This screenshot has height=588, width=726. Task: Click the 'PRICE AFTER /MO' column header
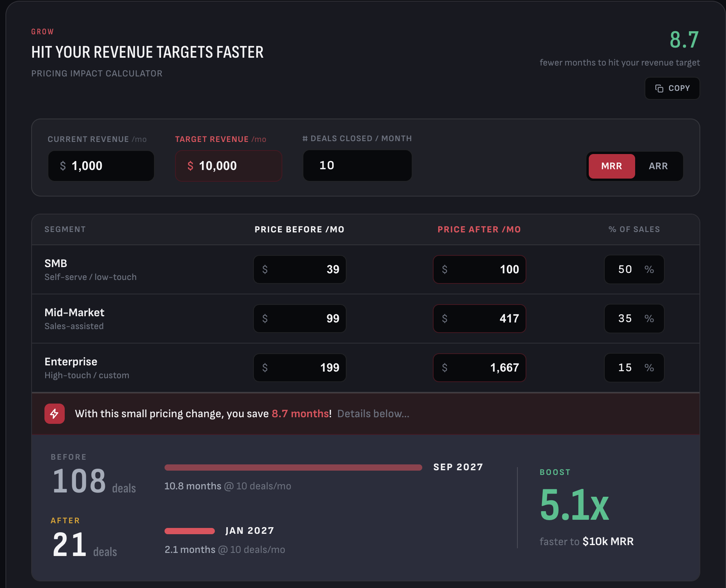pyautogui.click(x=479, y=230)
